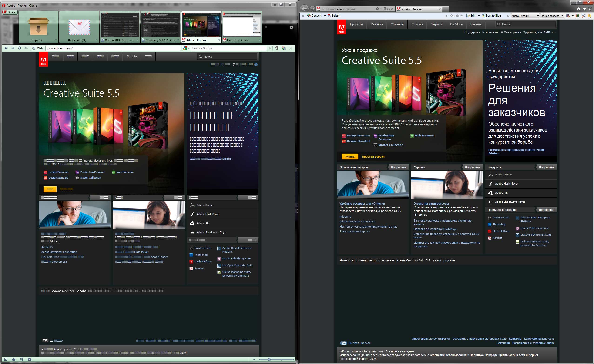Open IE tools gear icon

[590, 9]
